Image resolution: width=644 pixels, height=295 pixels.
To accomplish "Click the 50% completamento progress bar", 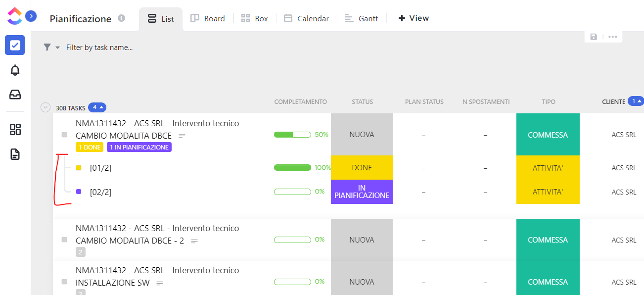I will (292, 135).
